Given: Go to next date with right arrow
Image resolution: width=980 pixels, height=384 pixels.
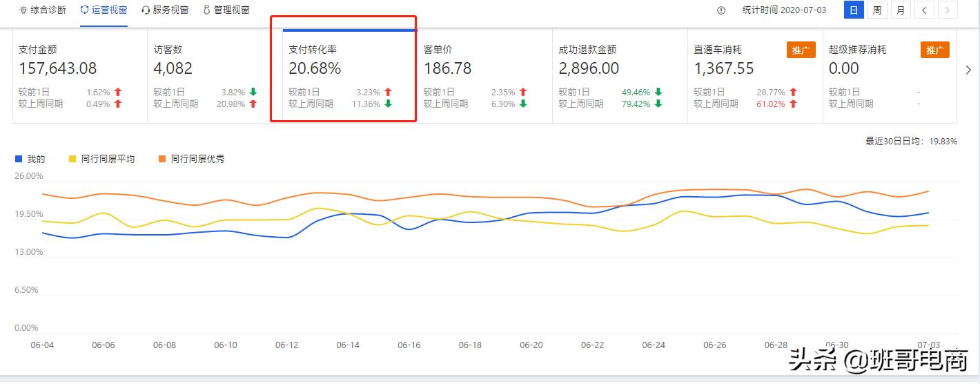Looking at the screenshot, I should click(x=948, y=10).
